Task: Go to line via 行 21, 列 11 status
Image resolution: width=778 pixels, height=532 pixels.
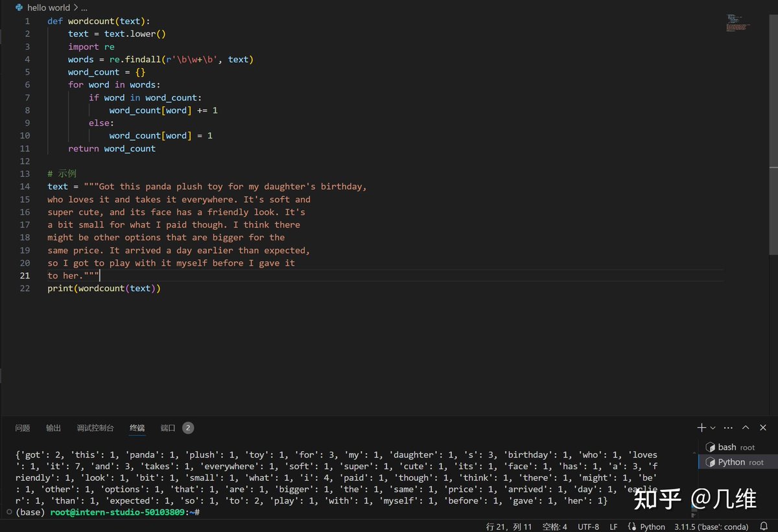Action: [x=509, y=526]
